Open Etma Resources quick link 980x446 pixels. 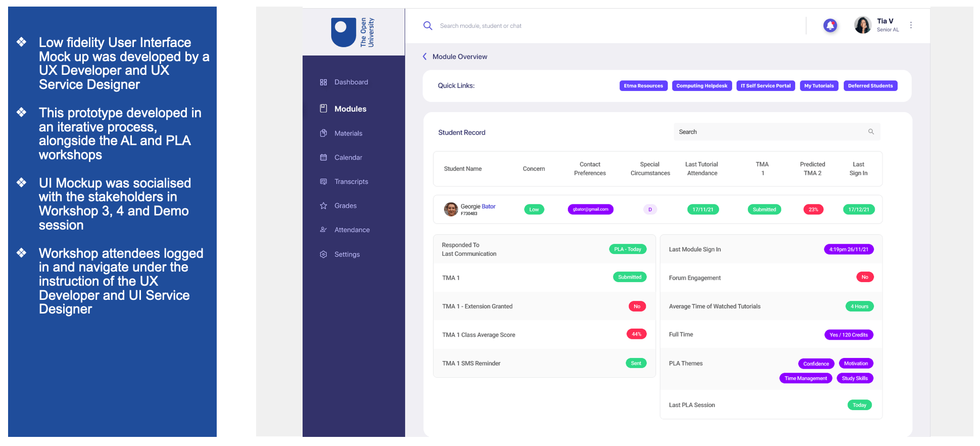pos(643,86)
